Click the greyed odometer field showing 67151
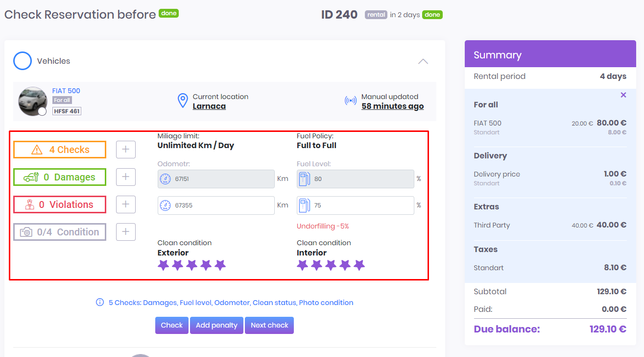Image resolution: width=644 pixels, height=357 pixels. tap(216, 179)
